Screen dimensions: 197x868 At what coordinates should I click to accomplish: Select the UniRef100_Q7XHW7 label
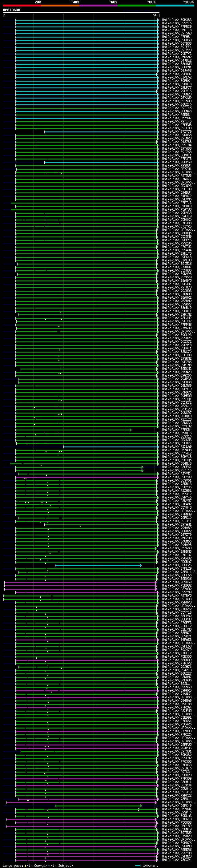coord(176,267)
